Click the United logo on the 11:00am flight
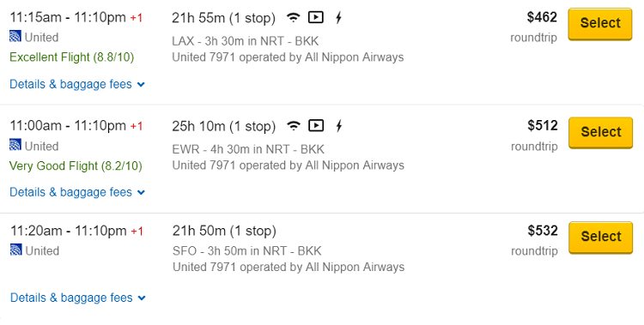 click(15, 145)
